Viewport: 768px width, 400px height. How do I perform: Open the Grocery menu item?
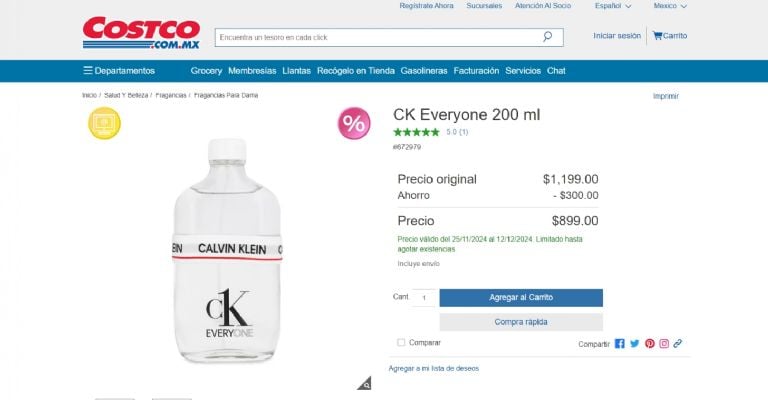[206, 71]
